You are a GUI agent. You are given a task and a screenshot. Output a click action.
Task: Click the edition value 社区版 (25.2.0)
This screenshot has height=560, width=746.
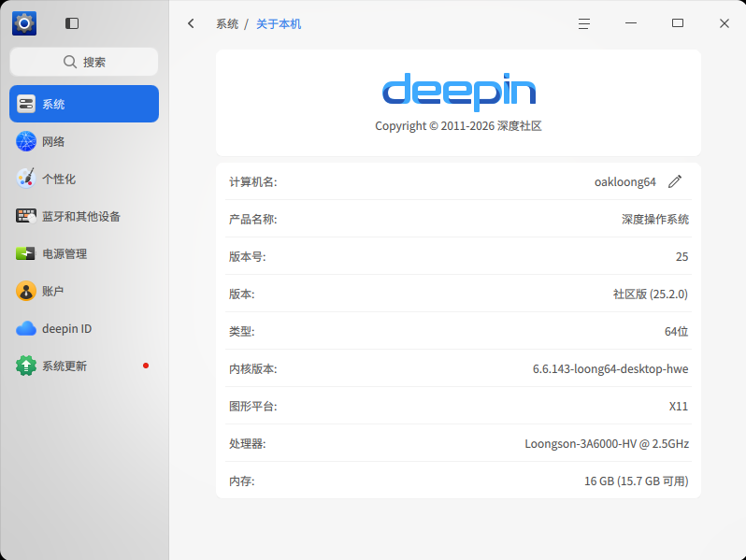pos(651,294)
